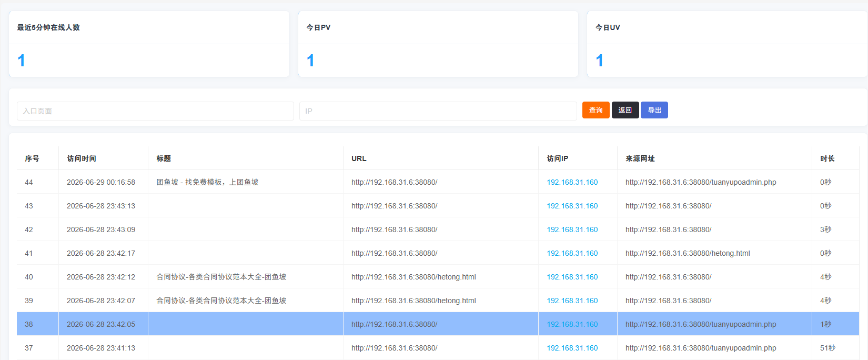Click sequence number 38 in highlighted row

[29, 324]
